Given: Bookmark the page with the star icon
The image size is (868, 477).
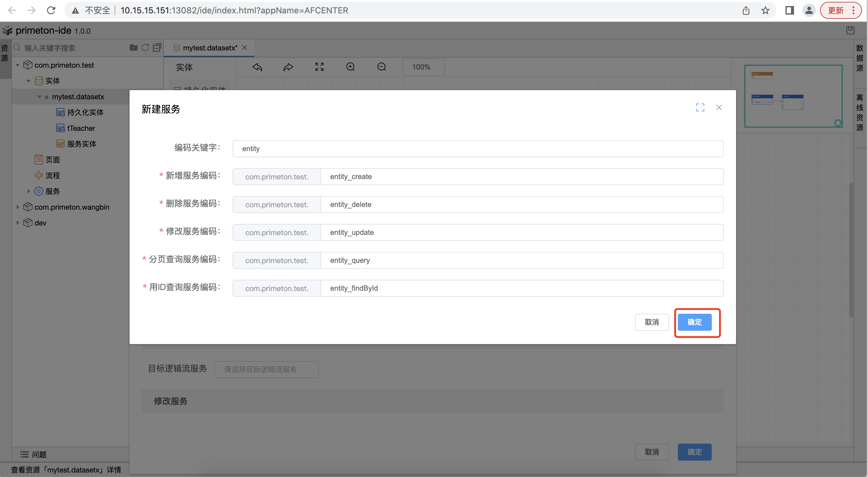Looking at the screenshot, I should [x=765, y=10].
